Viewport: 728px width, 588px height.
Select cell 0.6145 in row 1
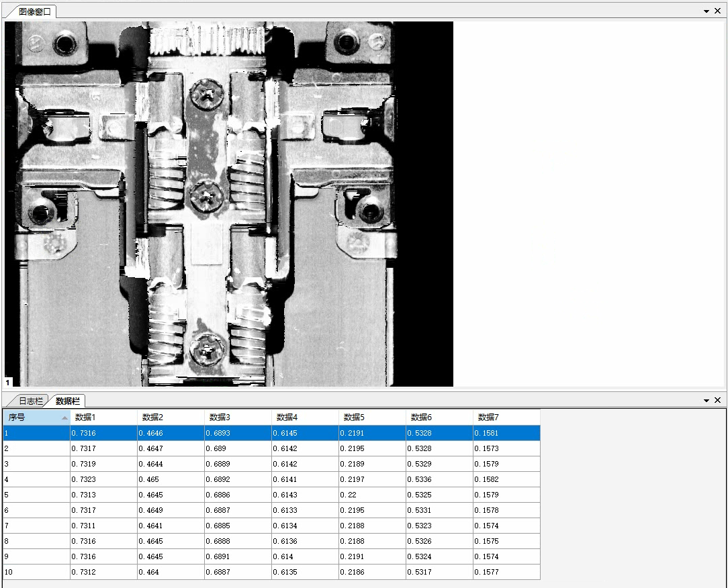click(305, 433)
